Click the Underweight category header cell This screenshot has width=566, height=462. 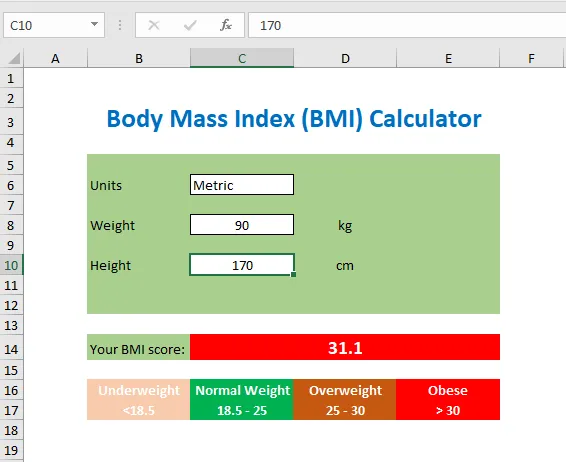[139, 390]
